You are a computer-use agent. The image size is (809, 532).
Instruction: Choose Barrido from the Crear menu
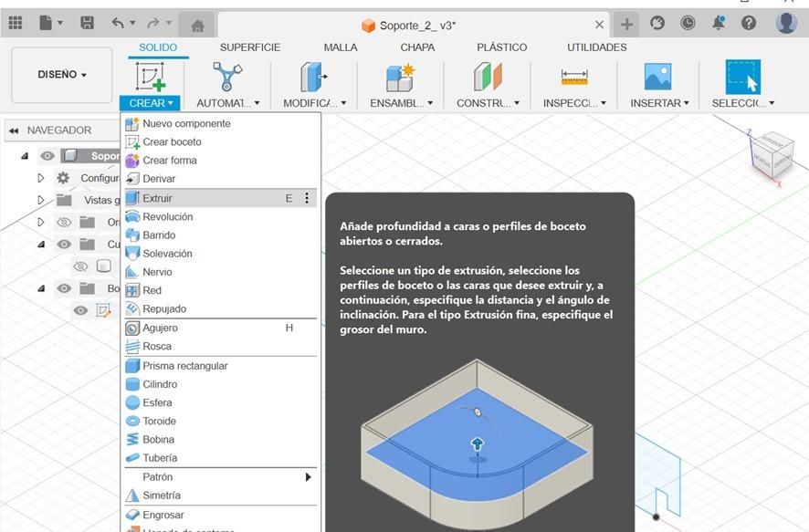220,235
